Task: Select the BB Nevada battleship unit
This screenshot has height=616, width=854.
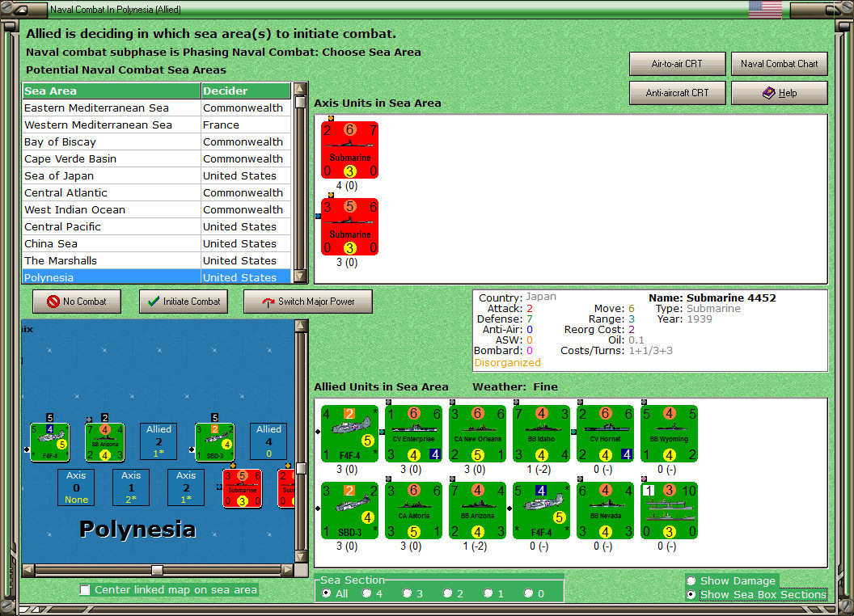Action: [x=605, y=510]
